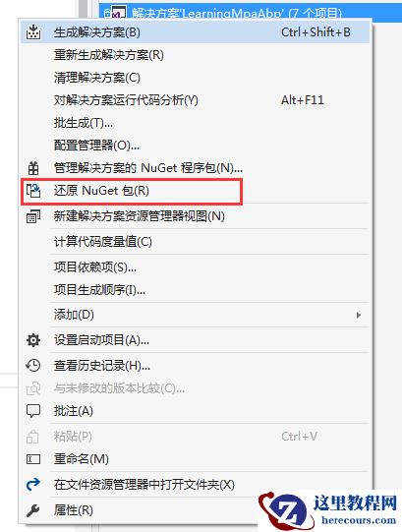Click the NuGet package manager icon
The image size is (402, 532).
tap(33, 168)
